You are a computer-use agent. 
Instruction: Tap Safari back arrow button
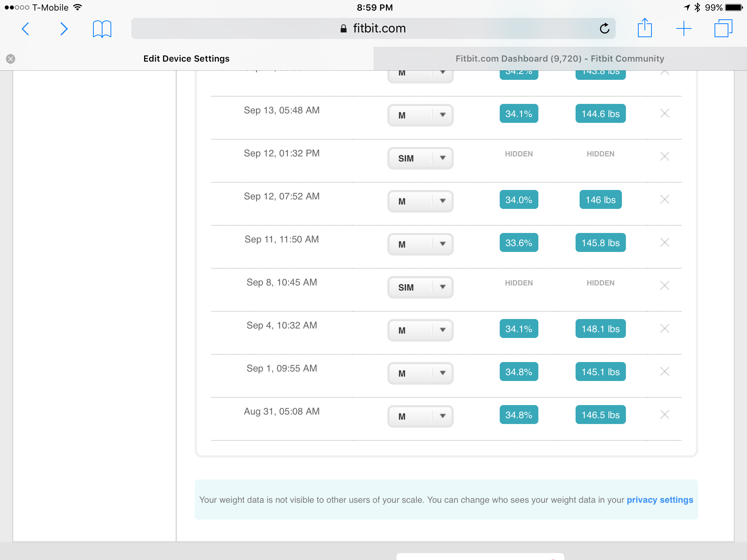point(26,29)
